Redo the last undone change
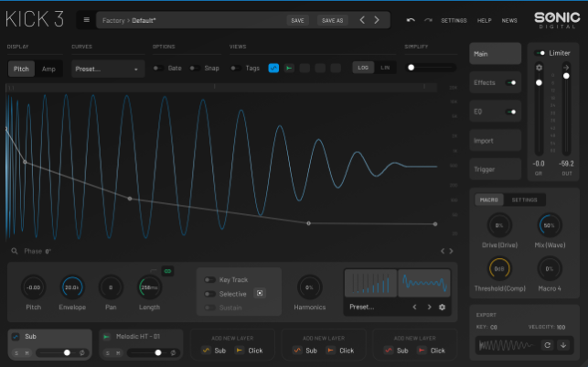This screenshot has width=588, height=367. point(428,20)
